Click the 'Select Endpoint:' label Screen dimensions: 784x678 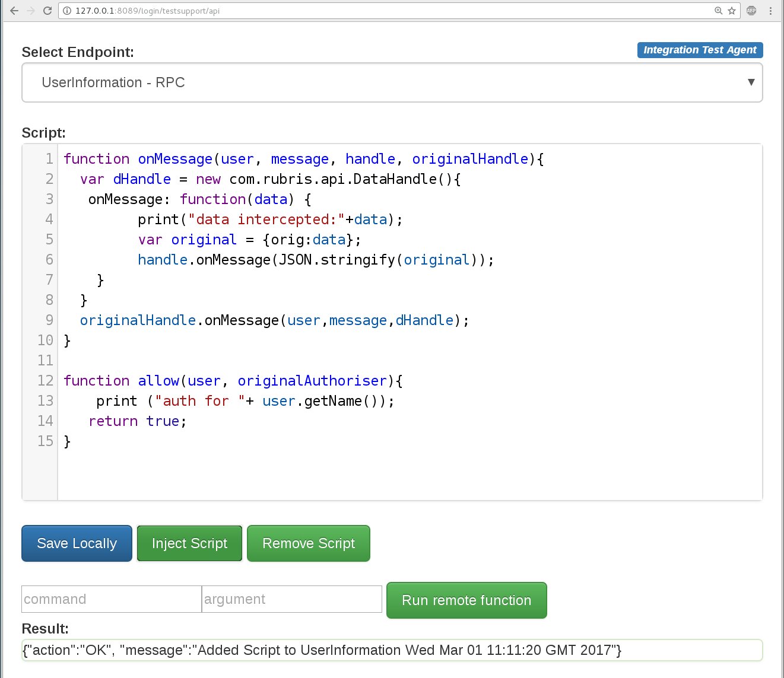click(78, 52)
